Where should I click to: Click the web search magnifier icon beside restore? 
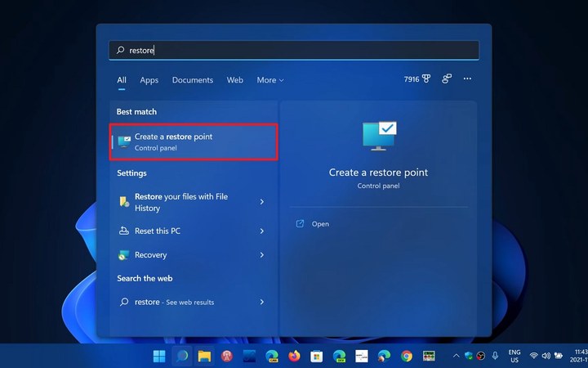[124, 302]
